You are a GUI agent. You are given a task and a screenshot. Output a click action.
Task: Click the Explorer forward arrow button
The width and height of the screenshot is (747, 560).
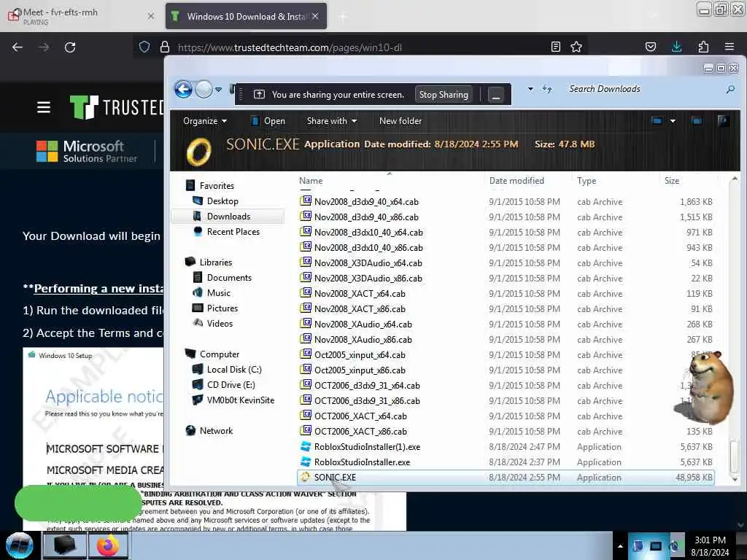pyautogui.click(x=204, y=90)
